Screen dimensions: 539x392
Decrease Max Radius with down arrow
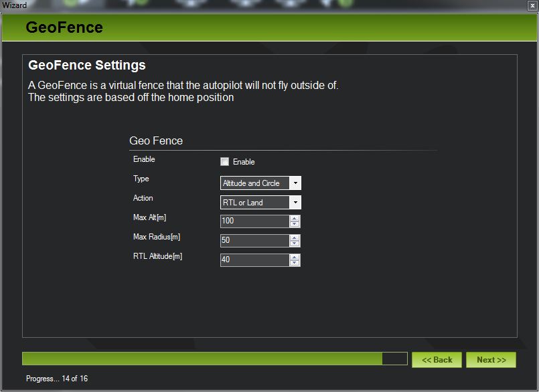295,243
